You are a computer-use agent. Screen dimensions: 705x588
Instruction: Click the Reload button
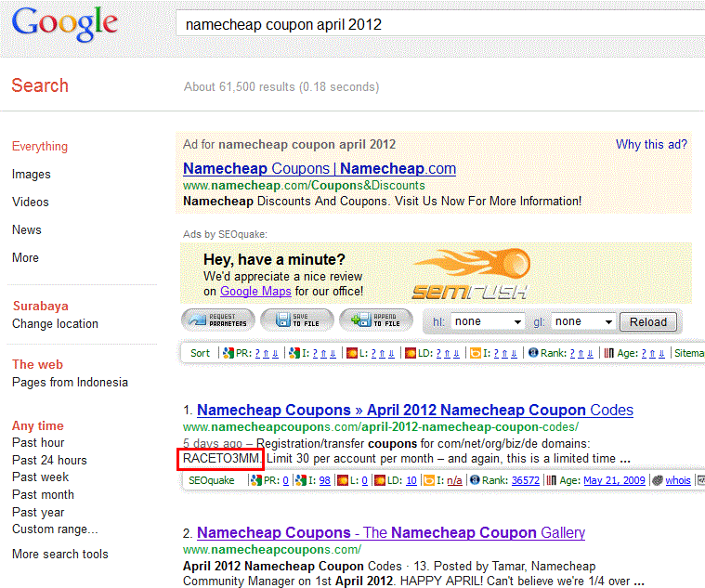pyautogui.click(x=648, y=322)
